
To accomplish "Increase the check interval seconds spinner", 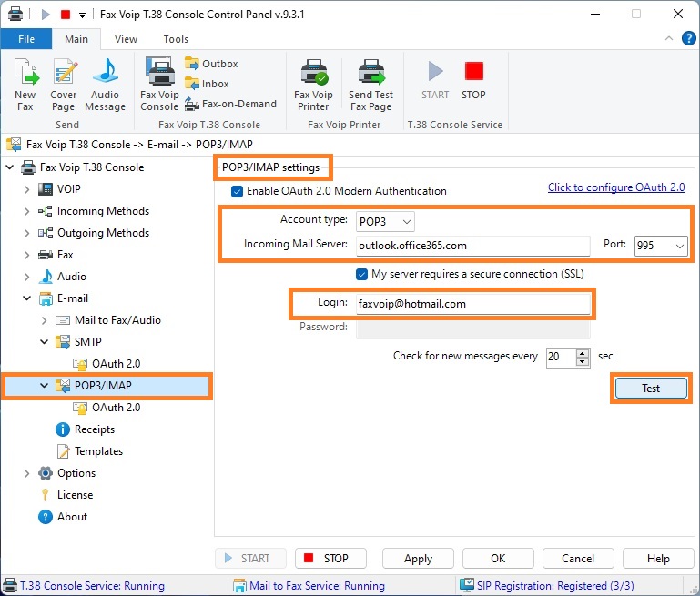I will (583, 353).
